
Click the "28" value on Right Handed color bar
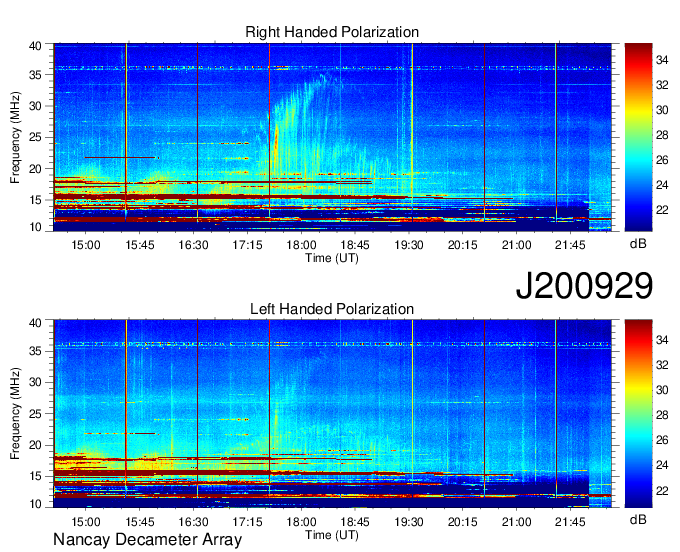662,135
